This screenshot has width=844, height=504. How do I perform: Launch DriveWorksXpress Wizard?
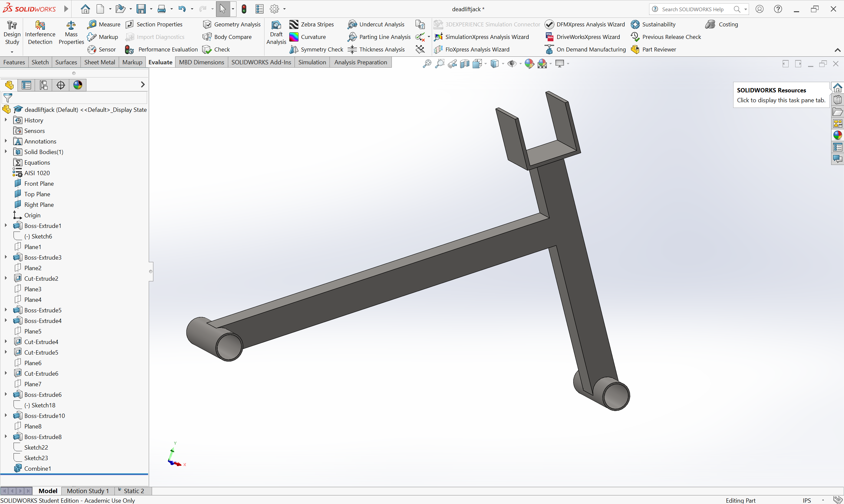tap(582, 37)
